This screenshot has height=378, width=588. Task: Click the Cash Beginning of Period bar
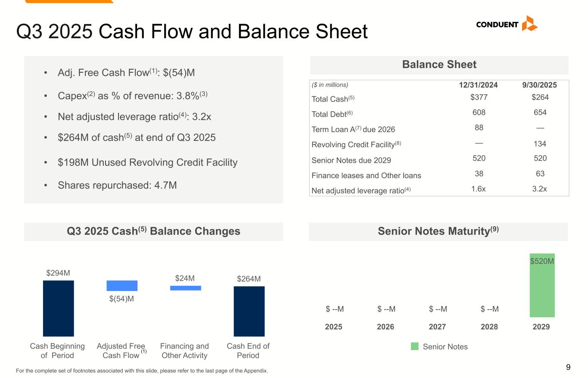[58, 308]
